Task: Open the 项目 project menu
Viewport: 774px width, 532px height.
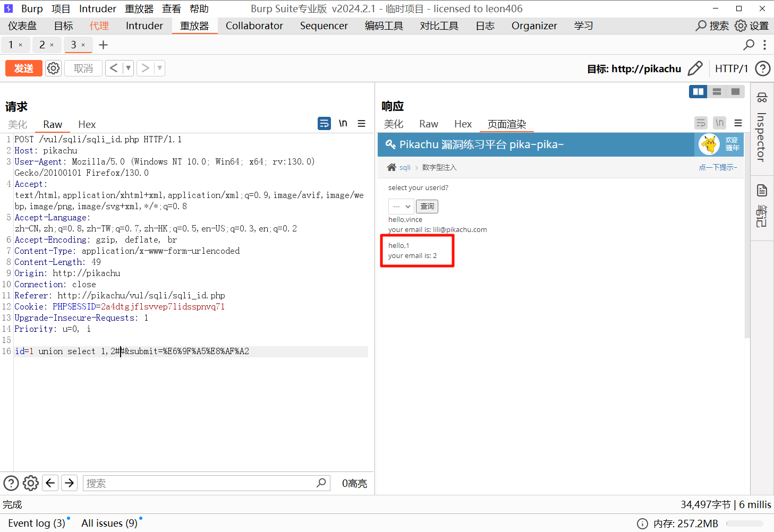Action: pyautogui.click(x=61, y=8)
